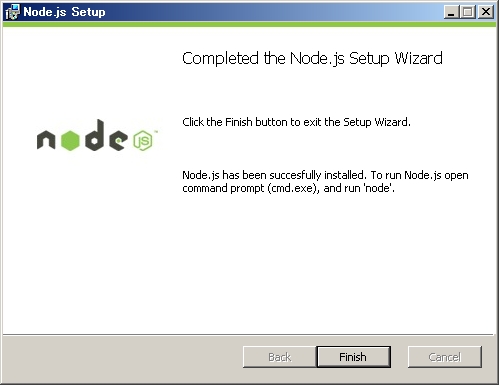Click the letter 'd' of the Node logo
Image resolution: width=499 pixels, height=385 pixels.
tap(95, 135)
